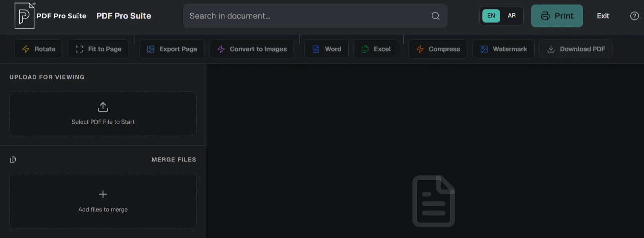Click the plus icon for merge files
Viewport: 644px width, 238px height.
click(x=103, y=194)
